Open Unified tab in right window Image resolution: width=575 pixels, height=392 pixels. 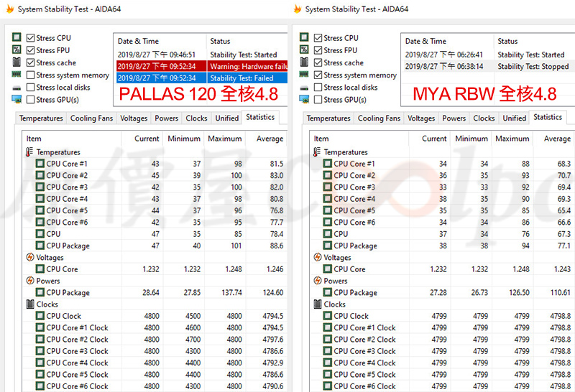point(515,118)
